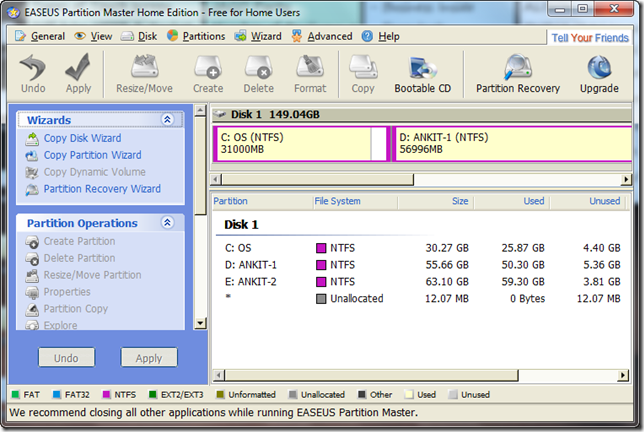Click the 25.87 GB used value
This screenshot has height=432, width=644.
tap(523, 248)
